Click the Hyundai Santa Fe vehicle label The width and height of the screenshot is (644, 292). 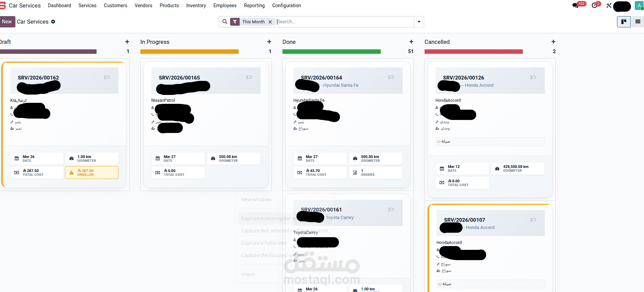click(x=341, y=85)
